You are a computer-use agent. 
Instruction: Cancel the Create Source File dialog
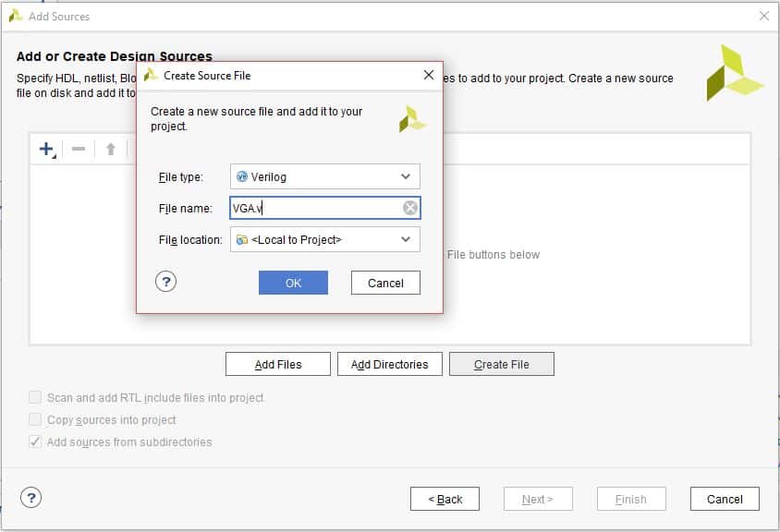385,283
